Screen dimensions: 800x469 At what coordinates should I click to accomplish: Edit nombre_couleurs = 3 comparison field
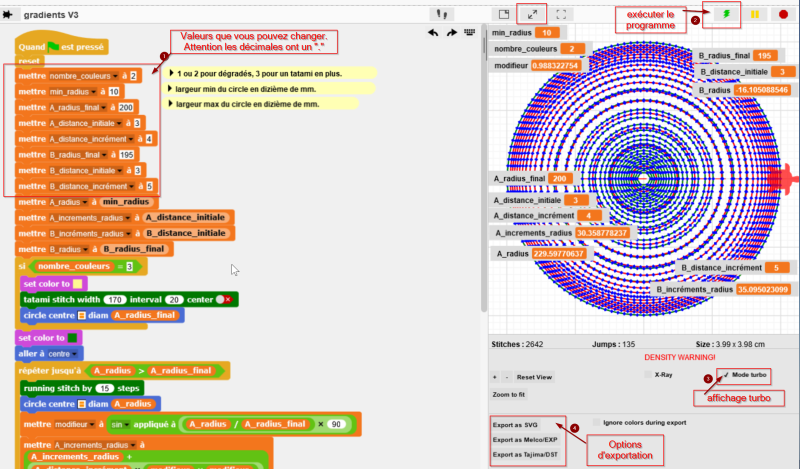[x=130, y=266]
